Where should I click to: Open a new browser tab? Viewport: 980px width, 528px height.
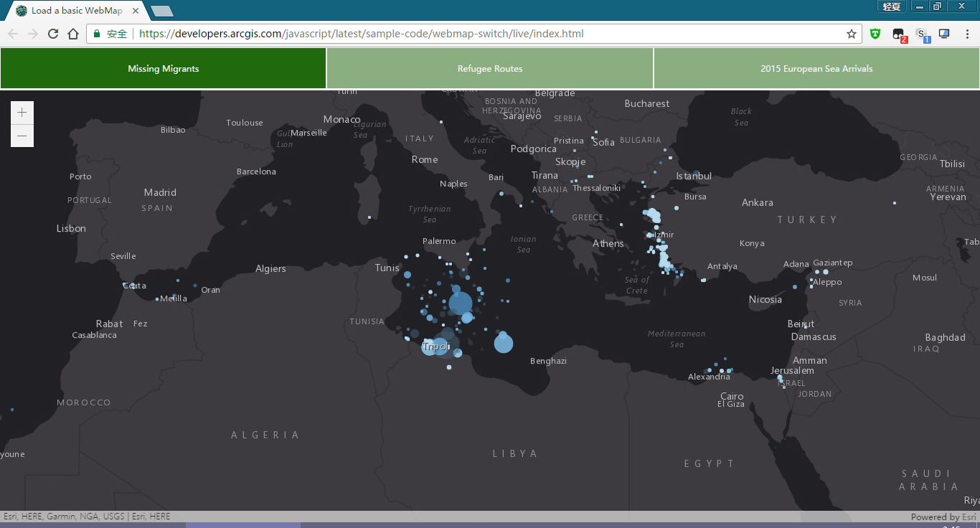pos(161,11)
